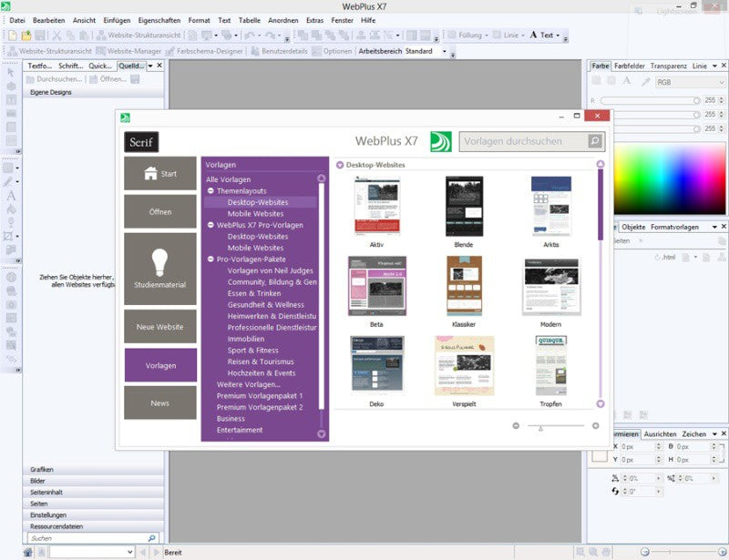The height and width of the screenshot is (560, 729).
Task: Click the thumbnail size slider
Action: [556, 426]
